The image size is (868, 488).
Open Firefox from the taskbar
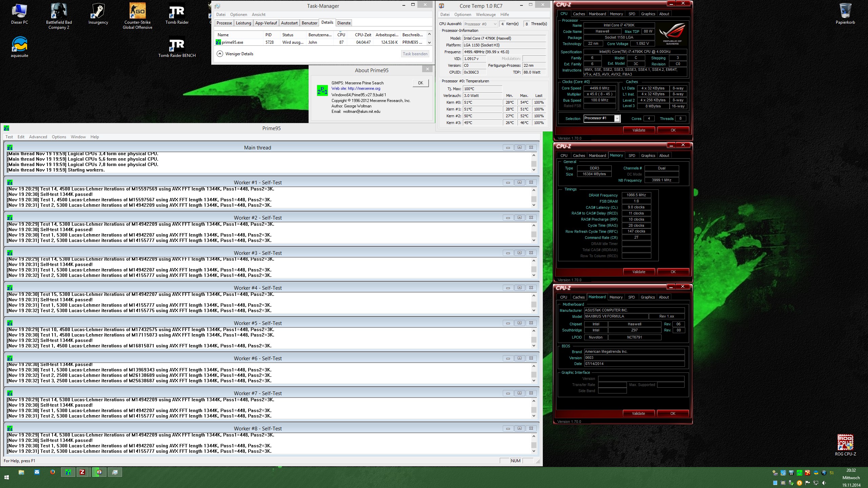(53, 472)
